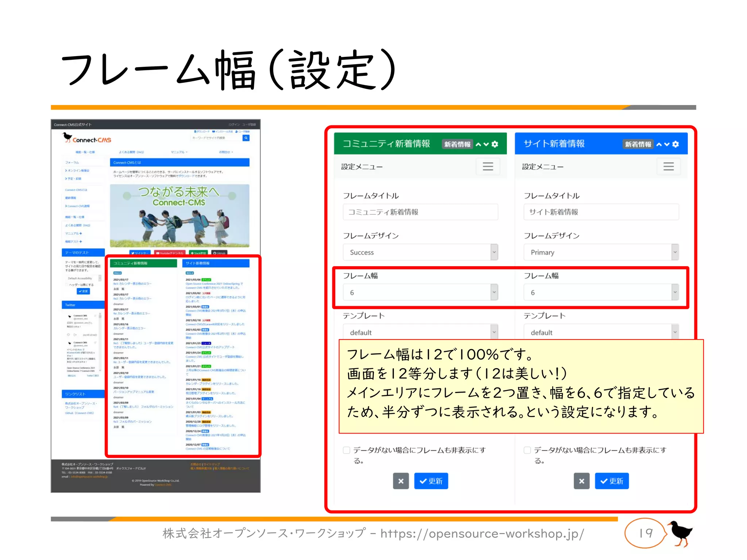The image size is (747, 560).
Task: Click the 更新 button in community panel
Action: pos(431,481)
